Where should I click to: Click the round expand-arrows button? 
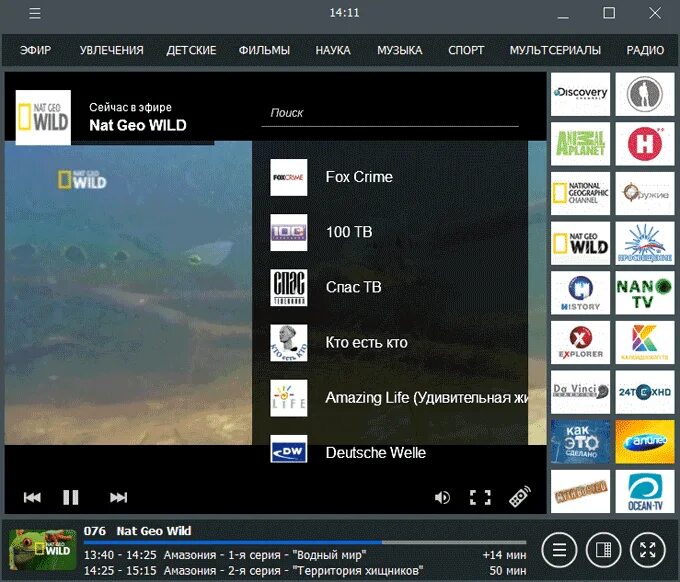(x=647, y=550)
